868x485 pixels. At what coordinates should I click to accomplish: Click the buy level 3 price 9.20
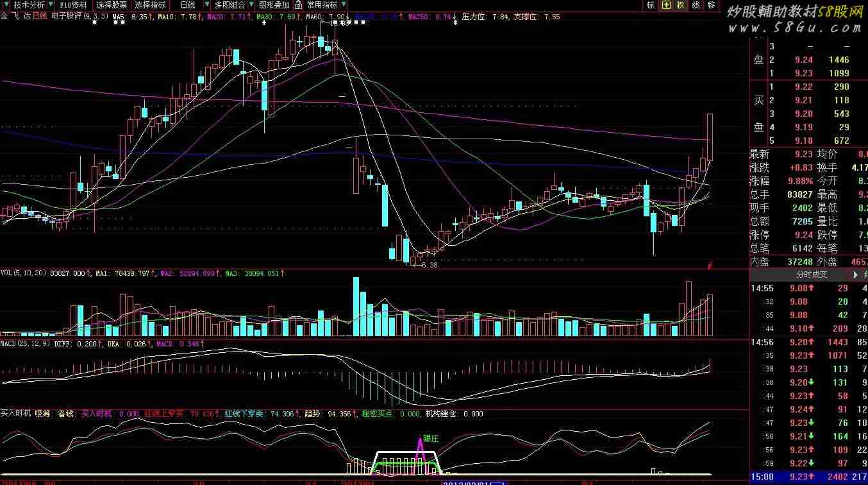[803, 114]
